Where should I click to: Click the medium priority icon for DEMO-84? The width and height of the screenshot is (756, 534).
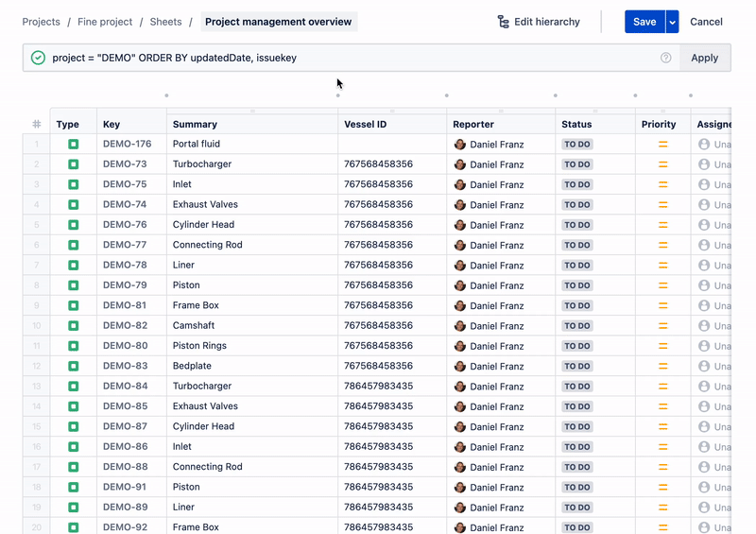click(663, 387)
